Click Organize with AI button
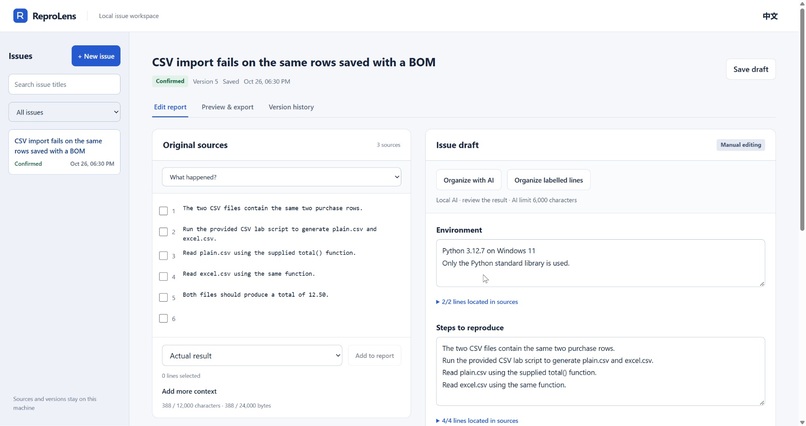 click(x=468, y=180)
